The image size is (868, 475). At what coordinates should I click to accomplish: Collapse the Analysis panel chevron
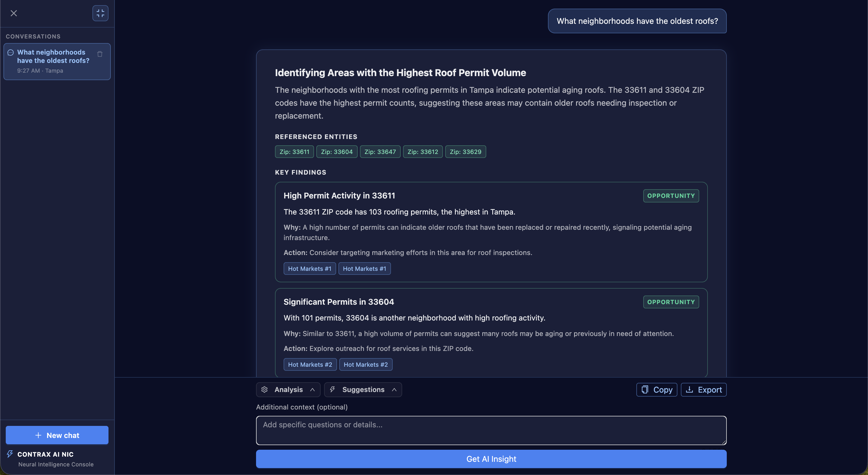point(312,389)
